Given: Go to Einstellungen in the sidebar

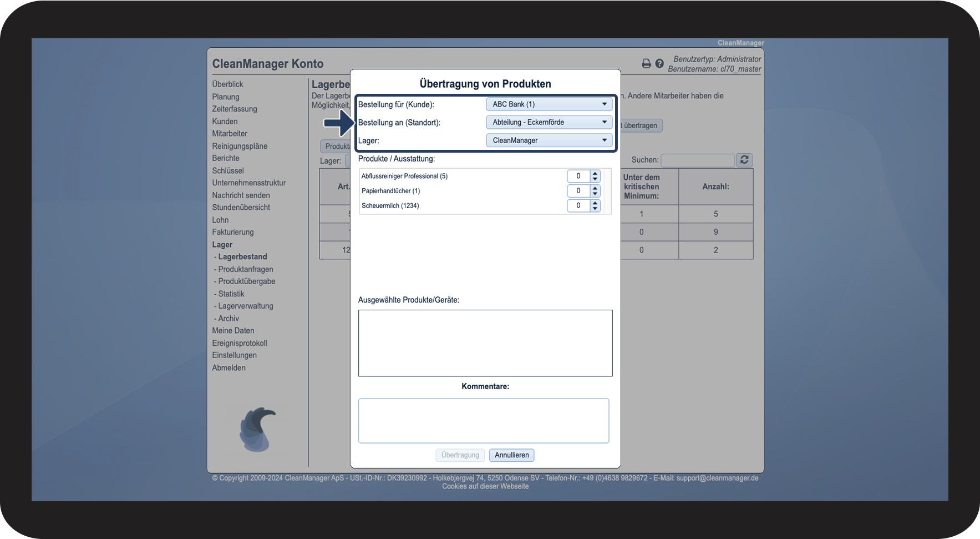Looking at the screenshot, I should [x=235, y=355].
